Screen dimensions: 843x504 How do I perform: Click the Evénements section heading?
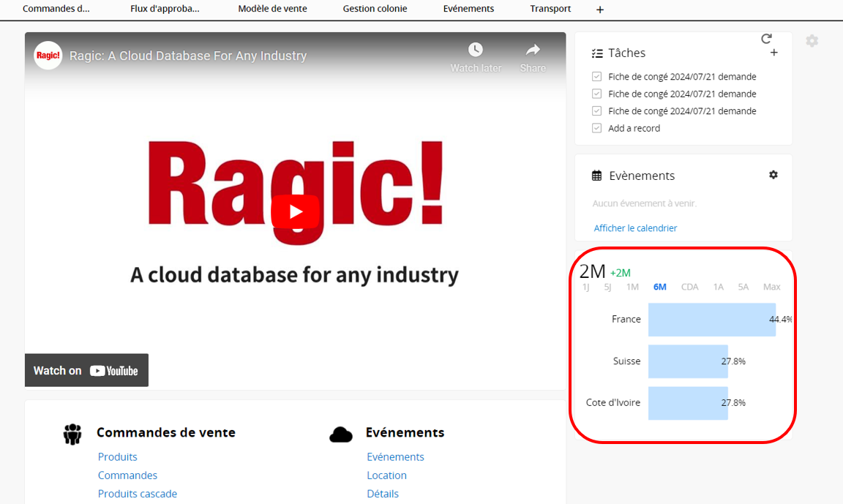tap(405, 432)
